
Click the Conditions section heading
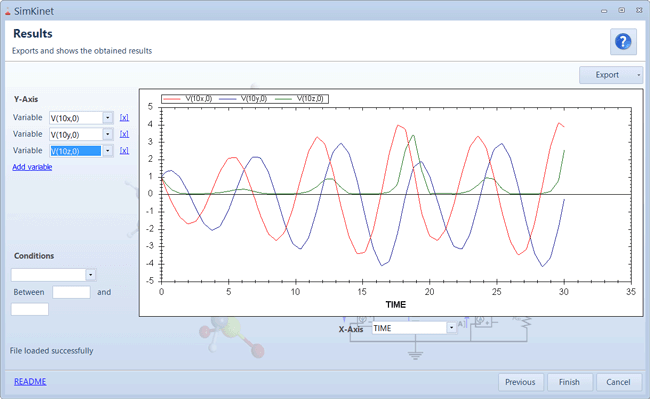click(x=34, y=256)
